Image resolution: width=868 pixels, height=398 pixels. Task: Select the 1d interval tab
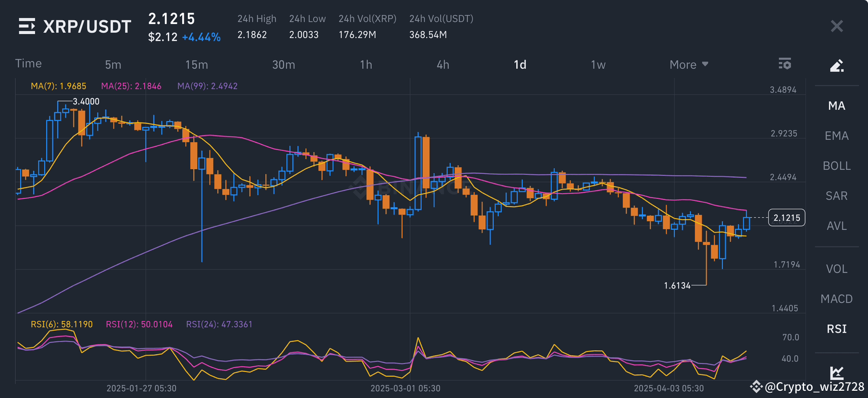click(520, 64)
